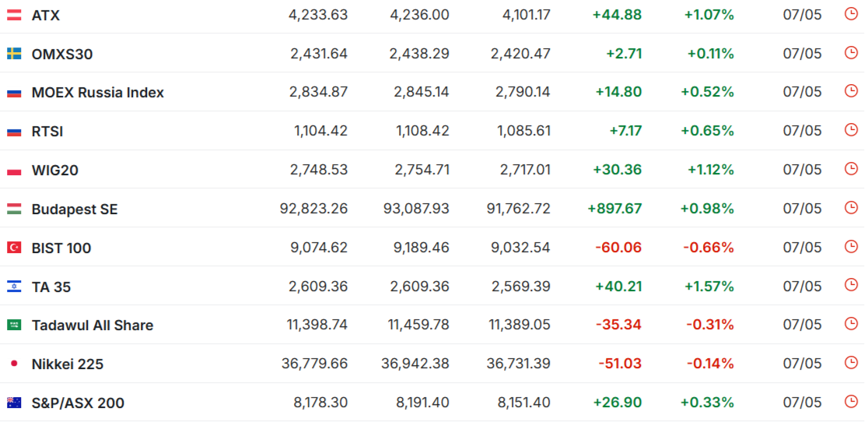This screenshot has width=868, height=422.
Task: Click the Swedish flag beside OMXS30
Action: pyautogui.click(x=14, y=54)
